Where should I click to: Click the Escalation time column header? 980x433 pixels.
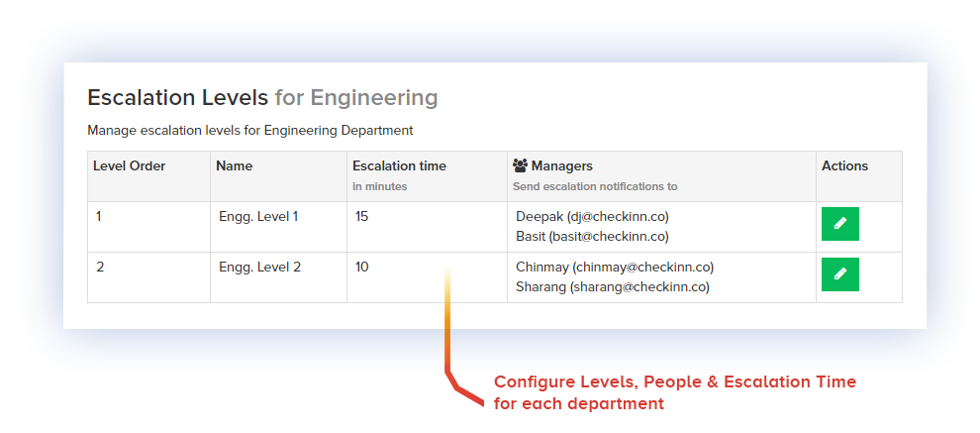point(399,166)
